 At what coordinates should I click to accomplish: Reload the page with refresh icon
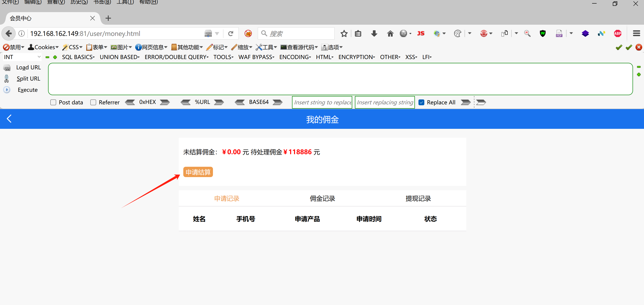(230, 33)
